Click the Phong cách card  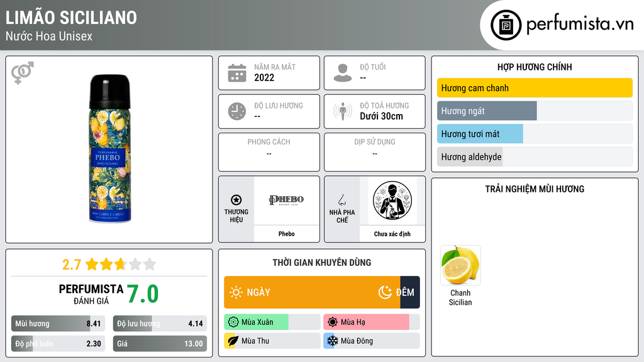(x=269, y=152)
